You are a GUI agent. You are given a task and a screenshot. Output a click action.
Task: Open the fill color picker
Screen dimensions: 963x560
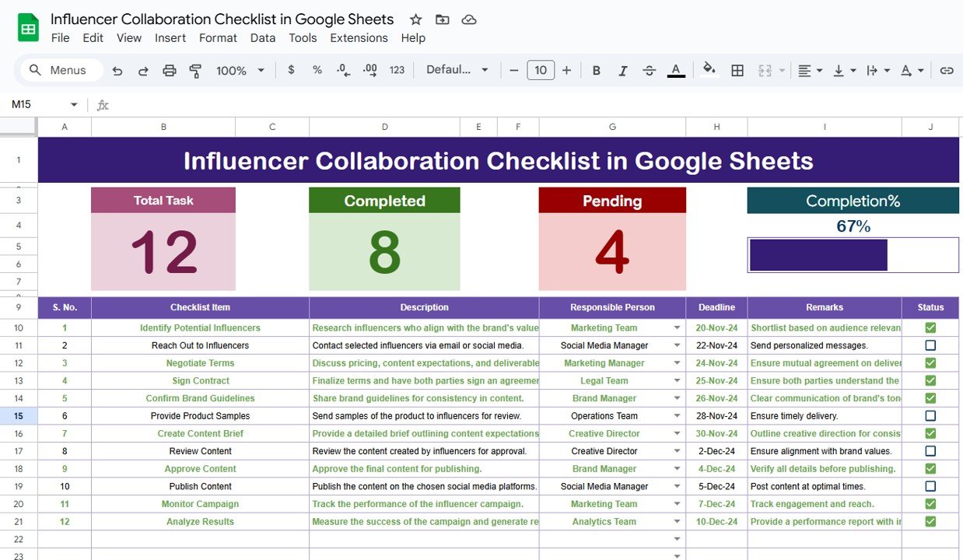[709, 70]
